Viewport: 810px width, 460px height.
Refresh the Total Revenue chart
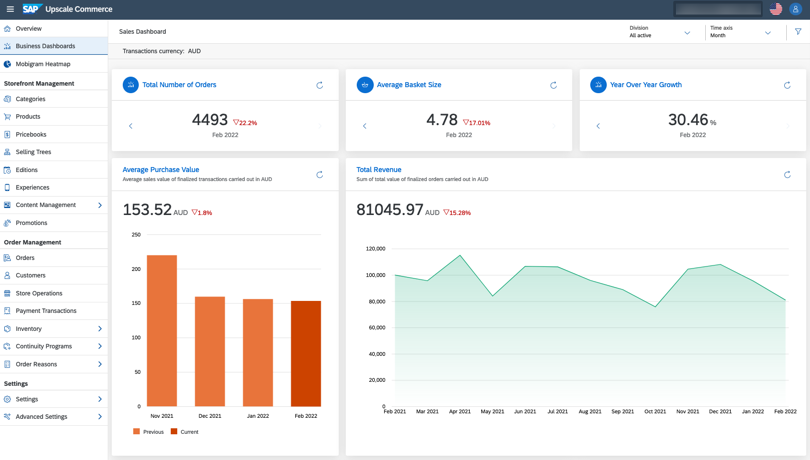(x=787, y=175)
